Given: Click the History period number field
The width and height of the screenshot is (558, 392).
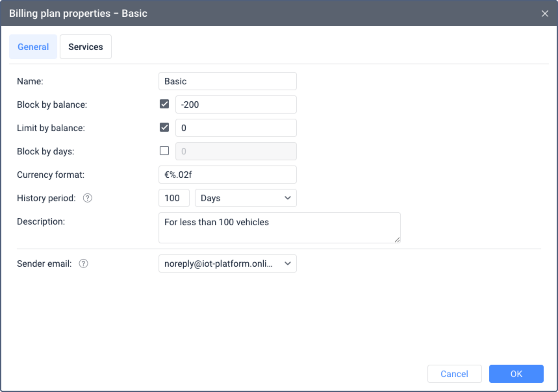Looking at the screenshot, I should pyautogui.click(x=173, y=198).
